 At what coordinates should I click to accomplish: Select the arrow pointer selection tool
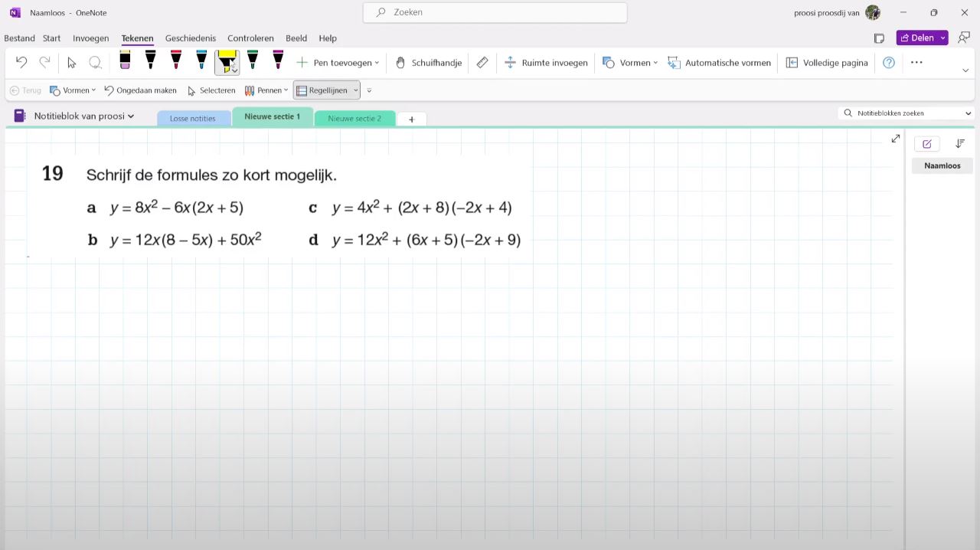coord(72,63)
